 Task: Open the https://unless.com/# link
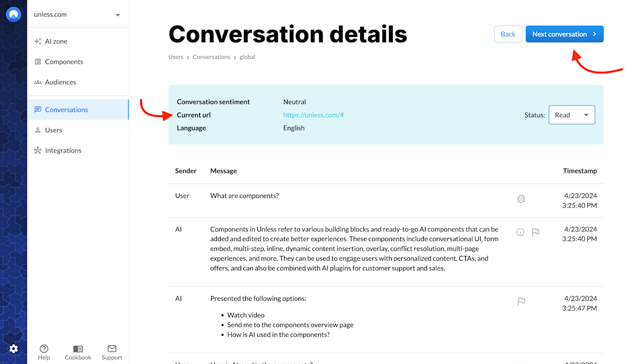(x=313, y=115)
